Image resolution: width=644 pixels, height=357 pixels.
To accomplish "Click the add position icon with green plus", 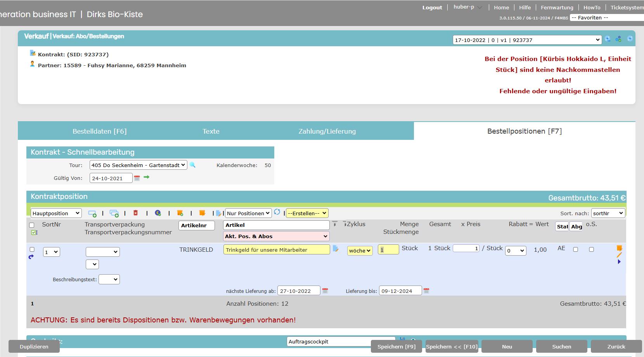I will (x=92, y=213).
